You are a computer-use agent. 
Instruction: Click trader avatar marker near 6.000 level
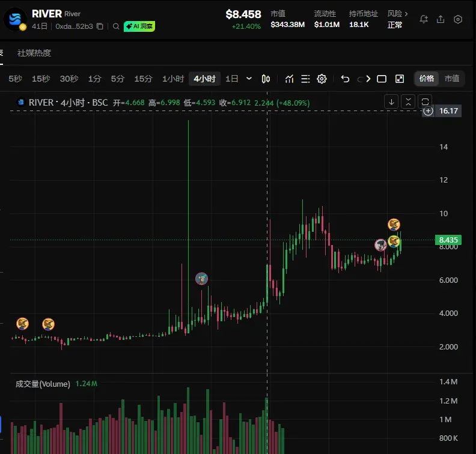[x=201, y=279]
